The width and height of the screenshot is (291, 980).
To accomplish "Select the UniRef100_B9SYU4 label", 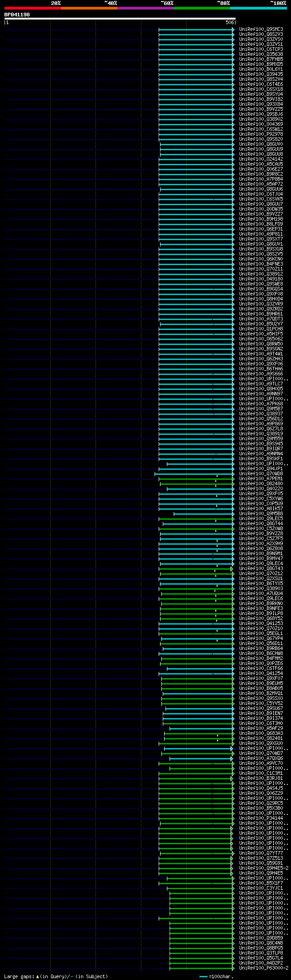I will click(x=261, y=94).
